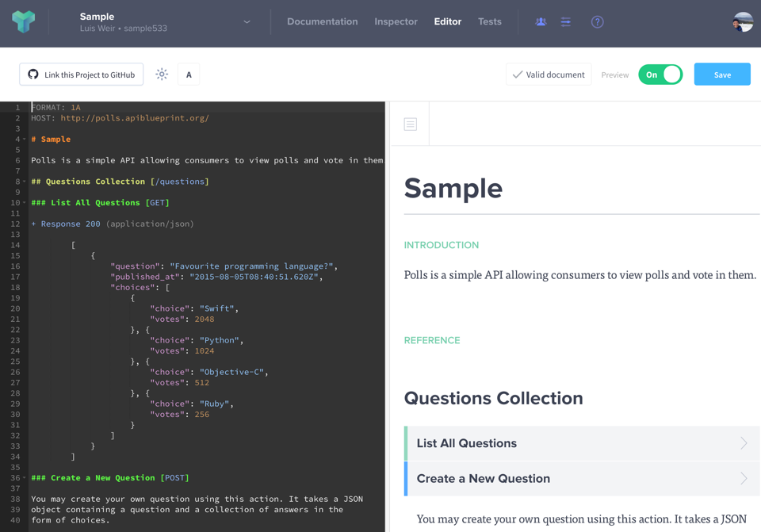The height and width of the screenshot is (532, 761).
Task: Click the Questions Collection preview heading
Action: (494, 398)
